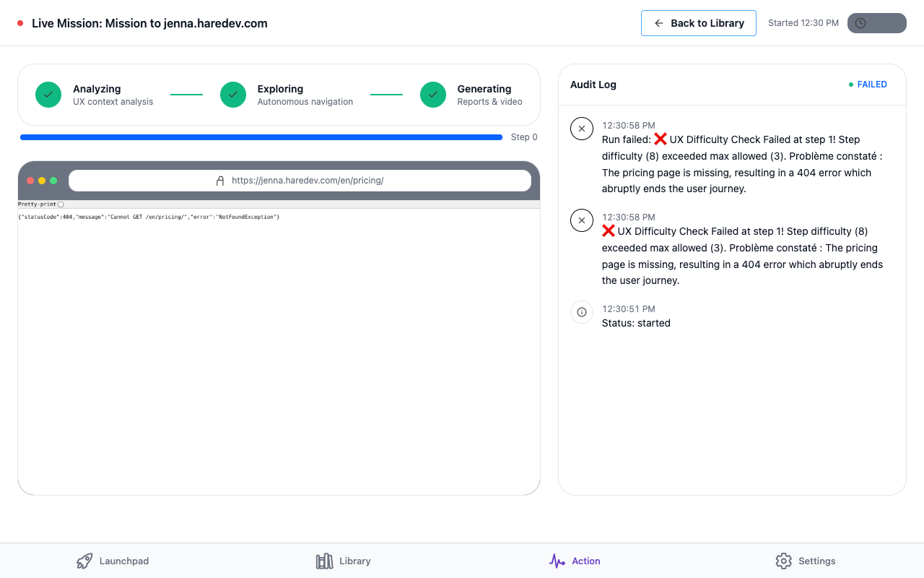Click the Launchpad rocket icon
The width and height of the screenshot is (924, 578).
[84, 561]
